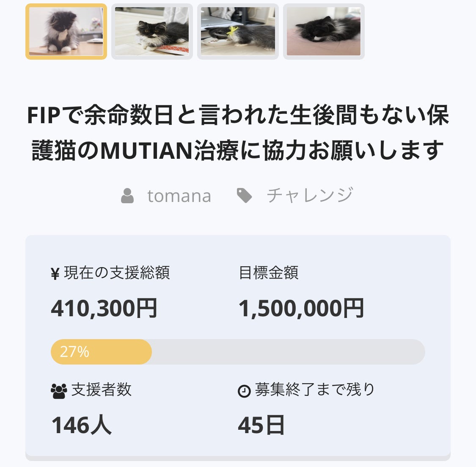The height and width of the screenshot is (467, 476).
Task: Click the 146人 supporter count
Action: coord(81,425)
